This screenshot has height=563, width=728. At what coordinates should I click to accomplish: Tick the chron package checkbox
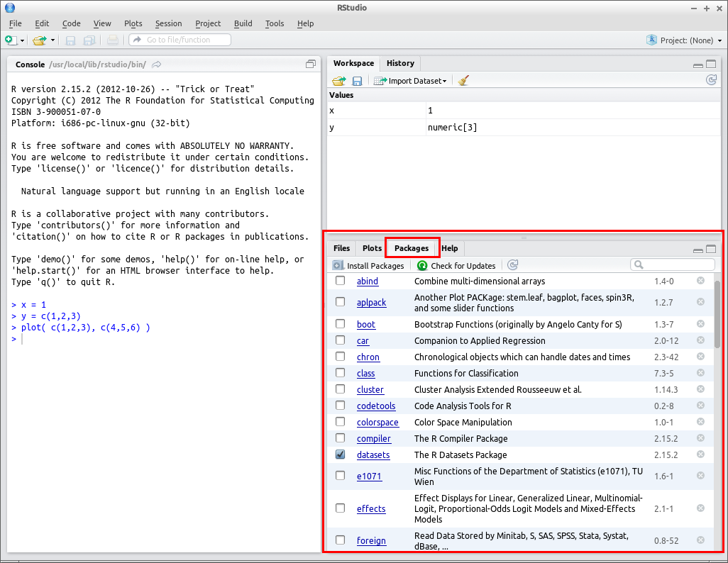pyautogui.click(x=341, y=356)
